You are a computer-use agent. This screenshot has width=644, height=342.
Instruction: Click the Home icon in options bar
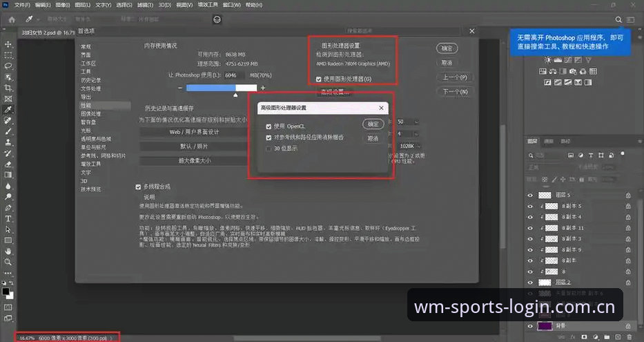pyautogui.click(x=12, y=19)
